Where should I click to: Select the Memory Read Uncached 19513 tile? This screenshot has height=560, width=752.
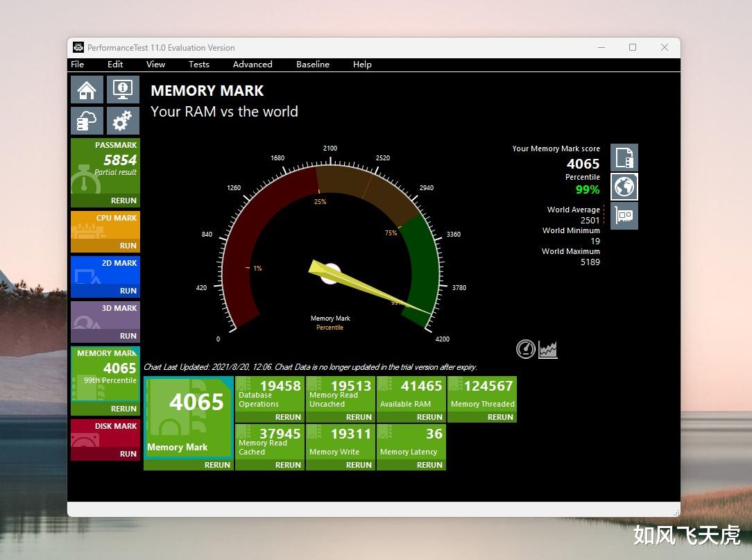pyautogui.click(x=341, y=394)
